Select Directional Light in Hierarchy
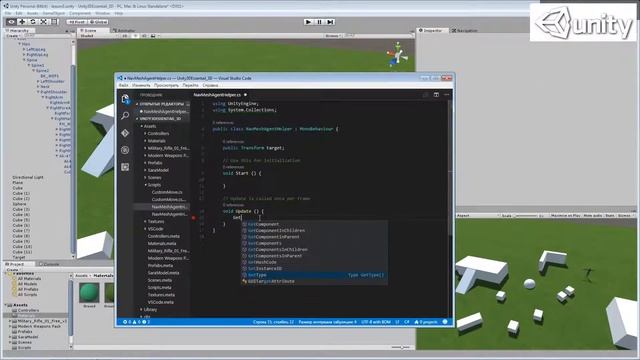Viewport: 640px width, 360px height. coord(28,178)
